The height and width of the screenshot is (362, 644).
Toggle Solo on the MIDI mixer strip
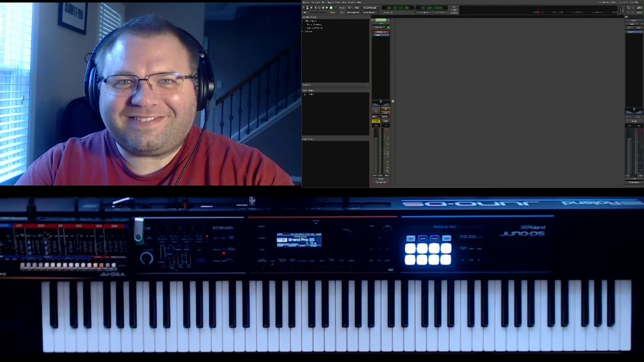tap(385, 121)
